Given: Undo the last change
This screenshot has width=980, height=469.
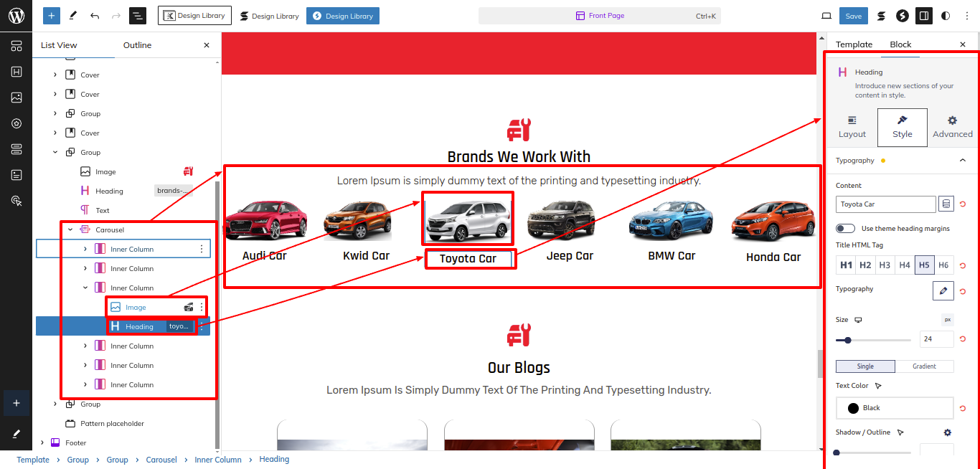Looking at the screenshot, I should pyautogui.click(x=95, y=16).
